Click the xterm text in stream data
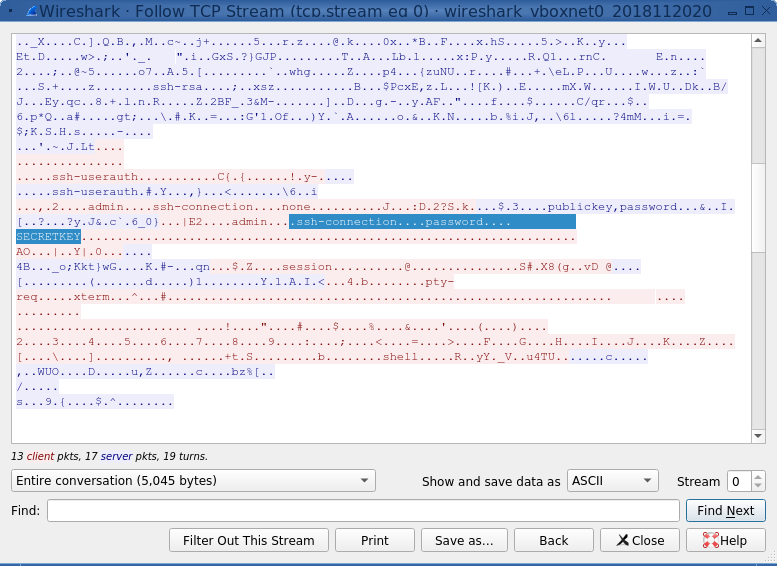This screenshot has width=777, height=566. tap(92, 297)
